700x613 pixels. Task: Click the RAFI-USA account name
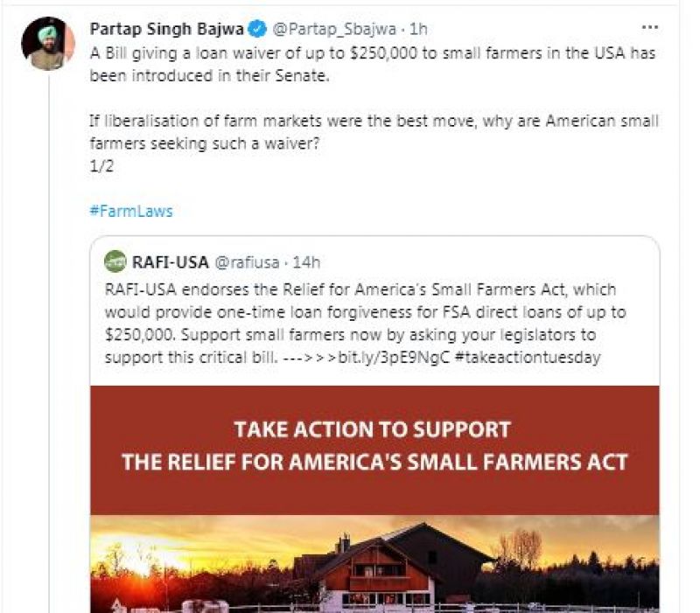click(x=169, y=261)
